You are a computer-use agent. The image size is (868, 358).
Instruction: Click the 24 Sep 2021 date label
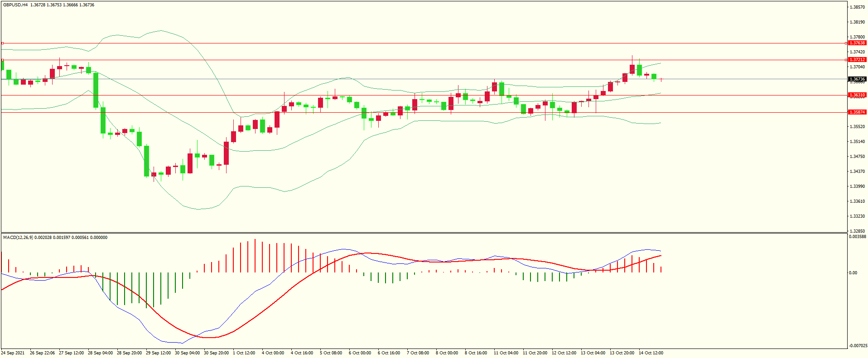[13, 353]
